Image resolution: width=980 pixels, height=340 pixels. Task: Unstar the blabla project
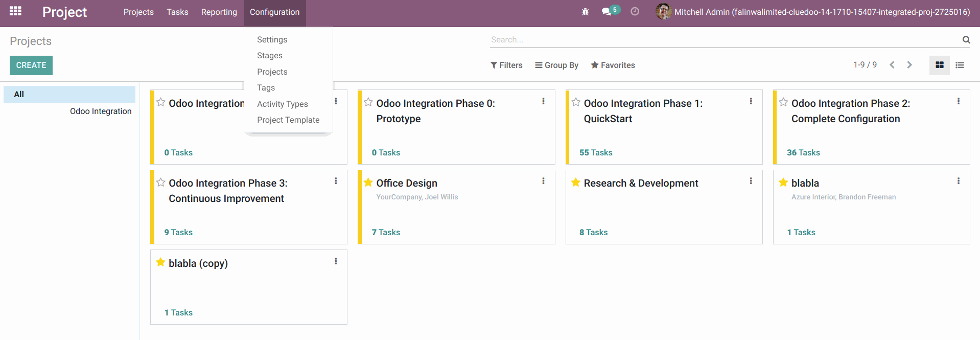pyautogui.click(x=783, y=182)
